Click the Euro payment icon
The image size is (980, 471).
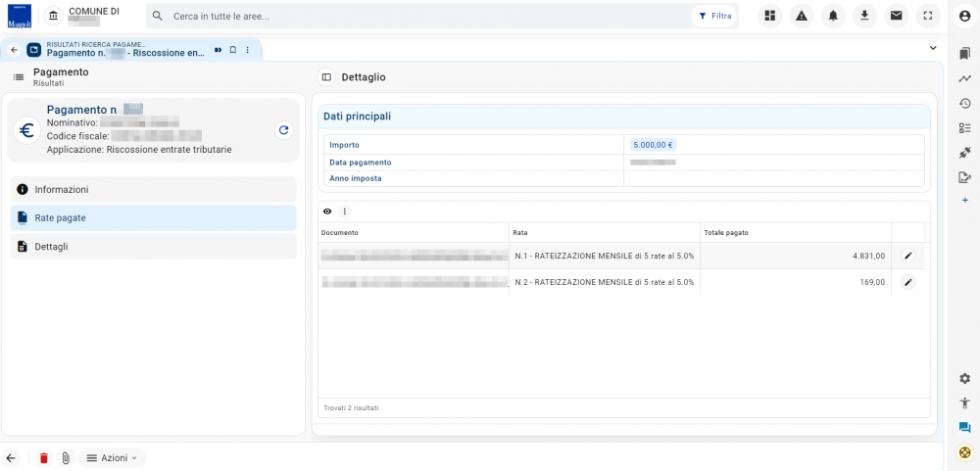[26, 130]
